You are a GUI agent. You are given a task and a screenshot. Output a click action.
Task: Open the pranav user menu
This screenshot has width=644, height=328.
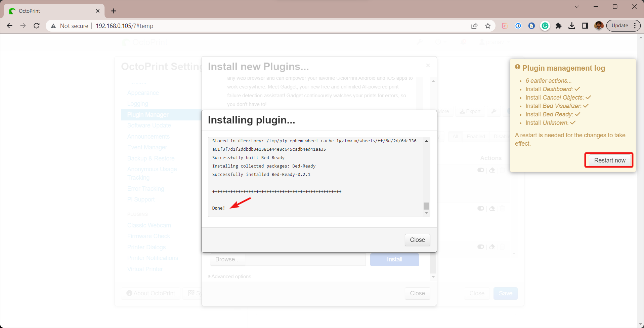coord(495,42)
